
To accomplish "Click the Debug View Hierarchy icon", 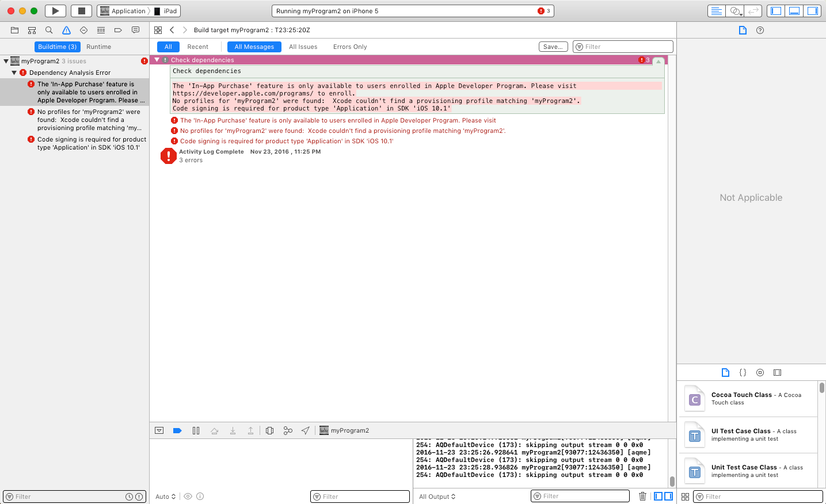I will pyautogui.click(x=269, y=430).
